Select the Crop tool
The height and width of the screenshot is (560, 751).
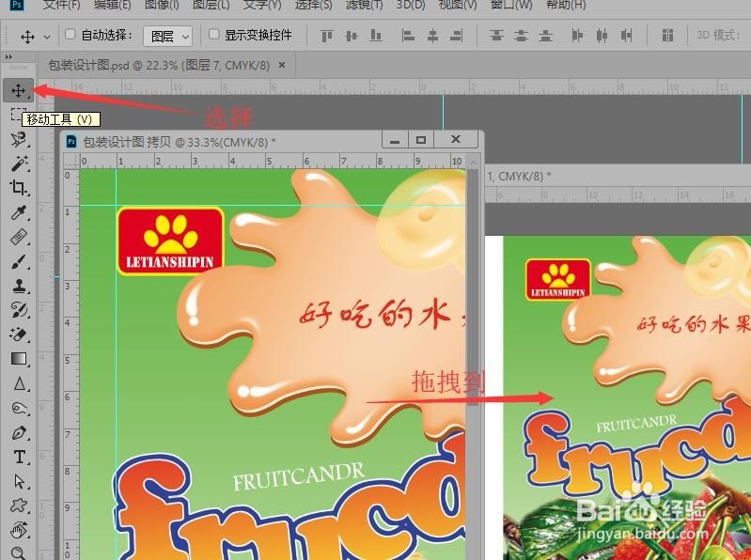pos(19,188)
